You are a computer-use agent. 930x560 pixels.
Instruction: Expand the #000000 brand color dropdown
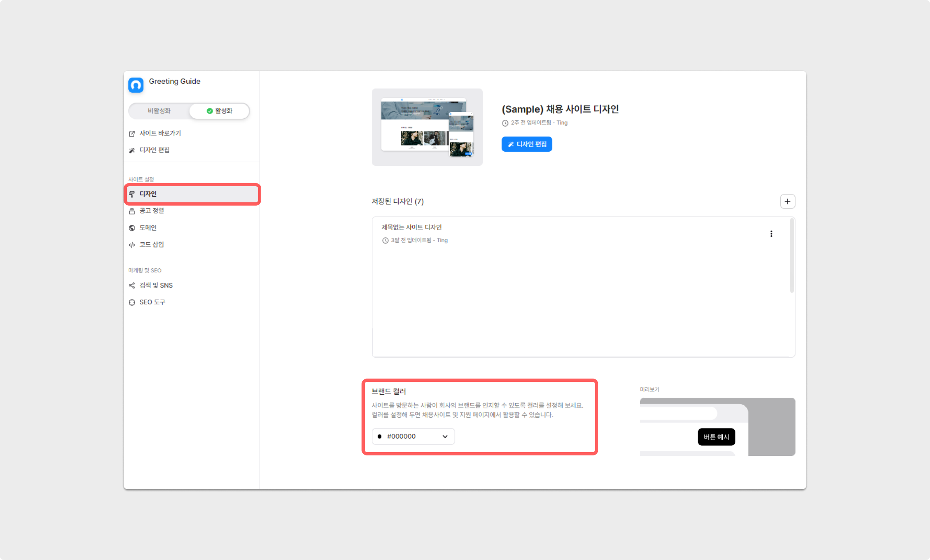[x=413, y=436]
